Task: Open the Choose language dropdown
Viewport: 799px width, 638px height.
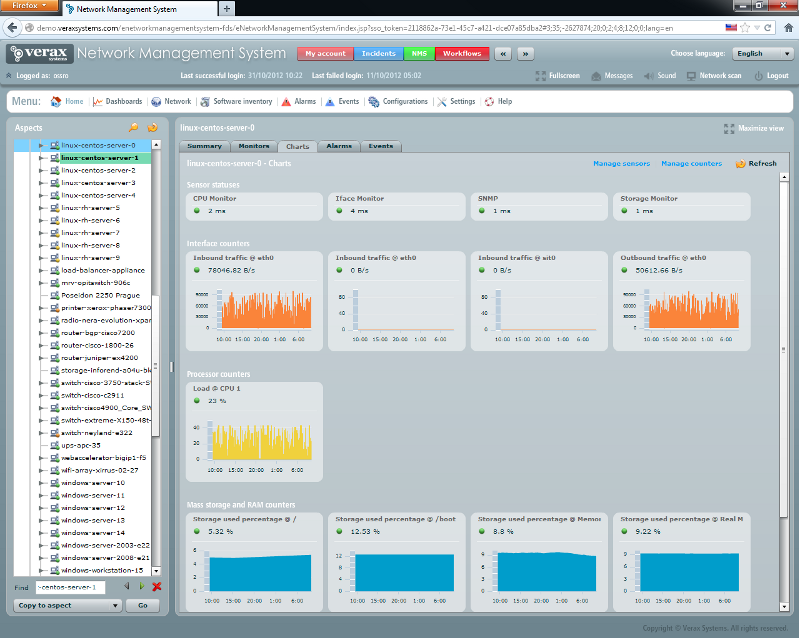Action: pos(763,54)
